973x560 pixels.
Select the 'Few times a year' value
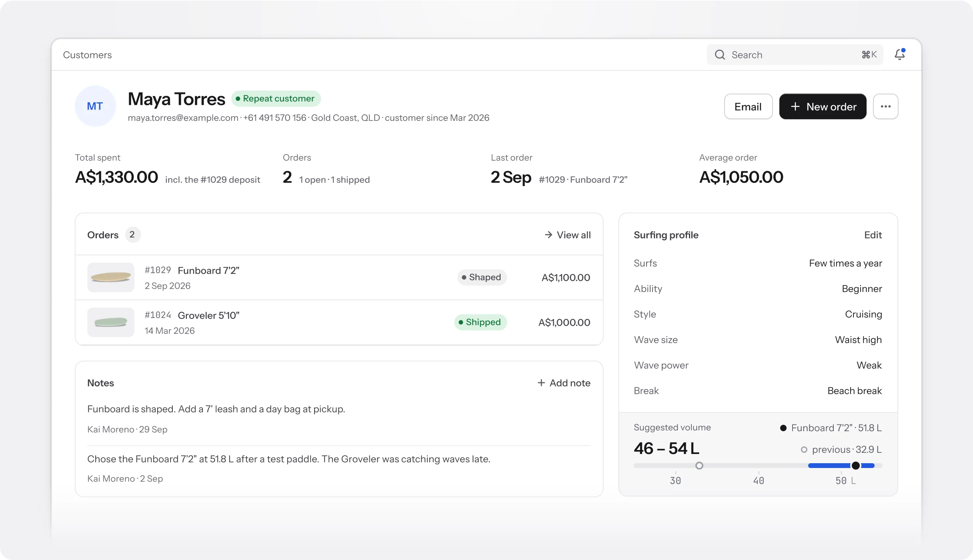[x=845, y=263]
